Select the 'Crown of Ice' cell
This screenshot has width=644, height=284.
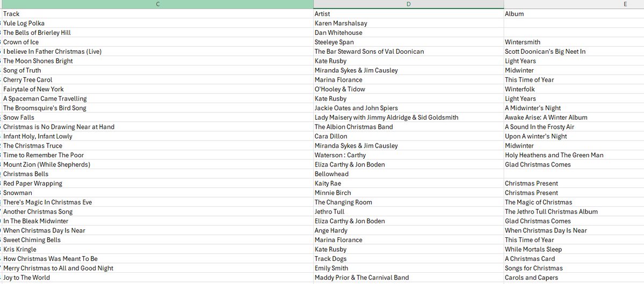tap(158, 42)
